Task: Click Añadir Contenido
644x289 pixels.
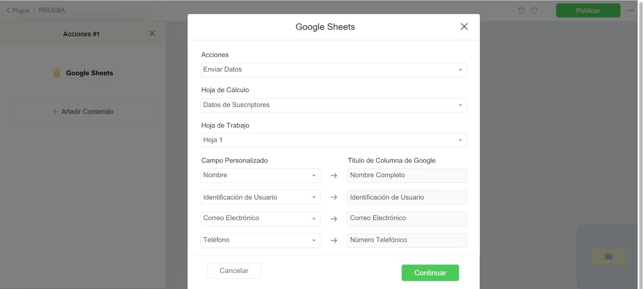Action: coord(83,112)
